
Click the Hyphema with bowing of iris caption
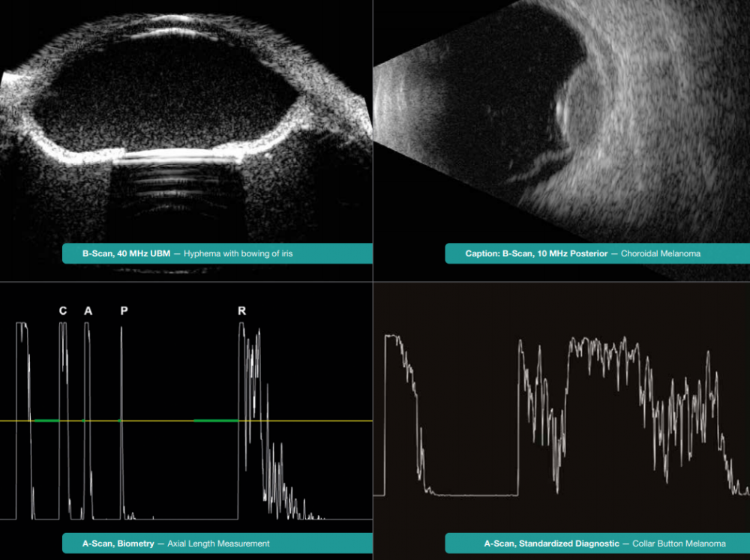pos(217,253)
